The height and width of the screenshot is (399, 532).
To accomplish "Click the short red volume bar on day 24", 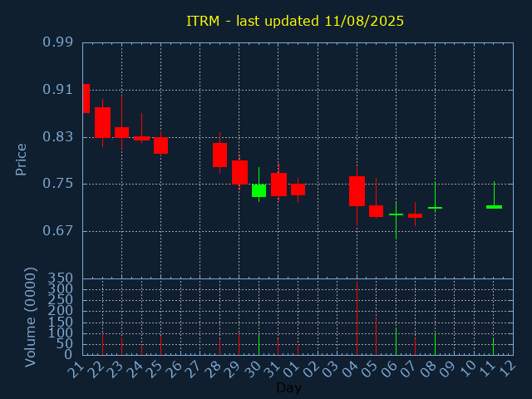I will [141, 350].
